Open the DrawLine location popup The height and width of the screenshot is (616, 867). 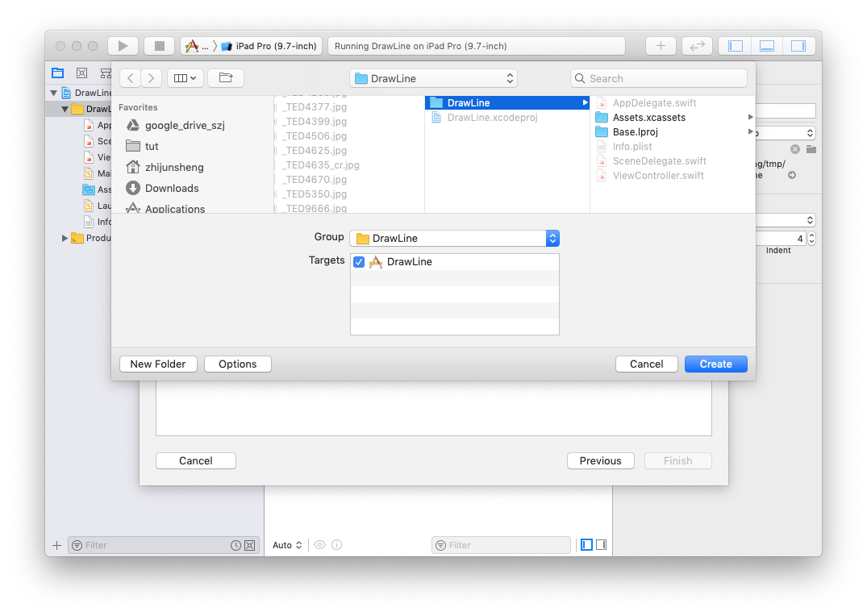click(x=434, y=78)
